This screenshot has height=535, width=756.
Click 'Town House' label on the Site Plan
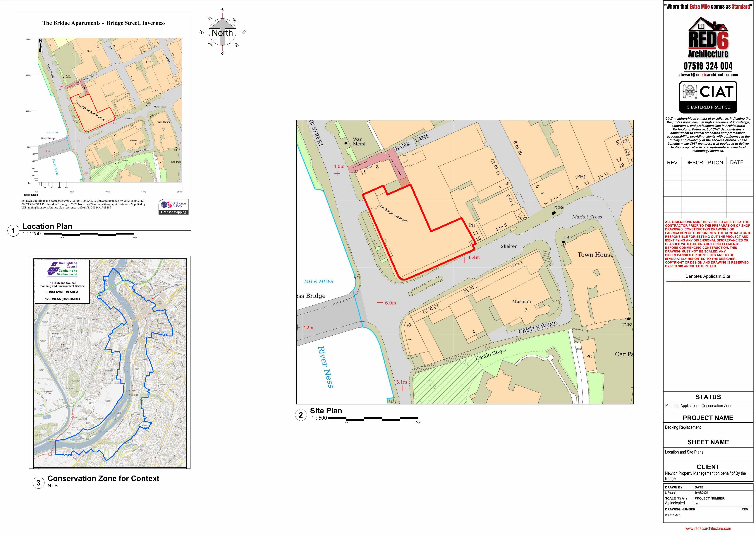(x=596, y=255)
